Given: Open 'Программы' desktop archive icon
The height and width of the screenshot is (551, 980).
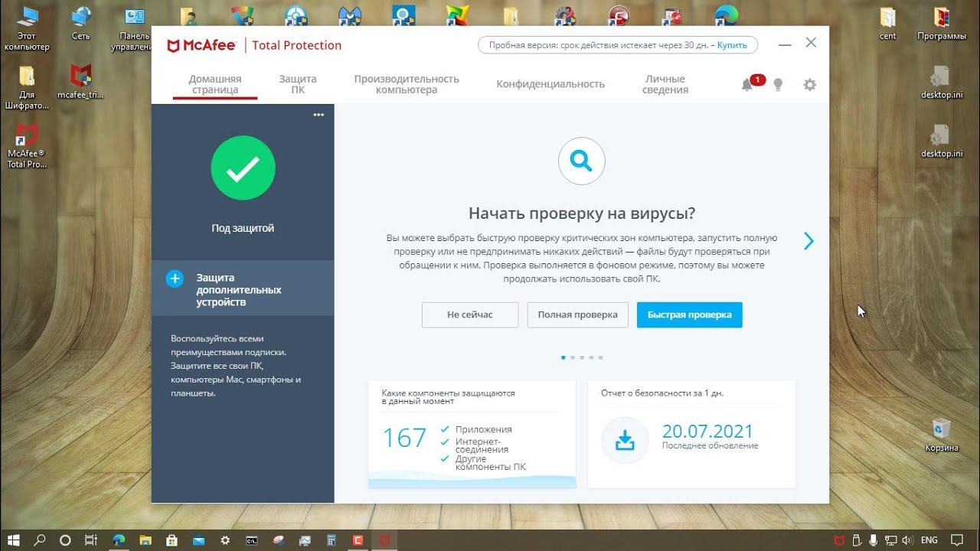Looking at the screenshot, I should (x=941, y=23).
